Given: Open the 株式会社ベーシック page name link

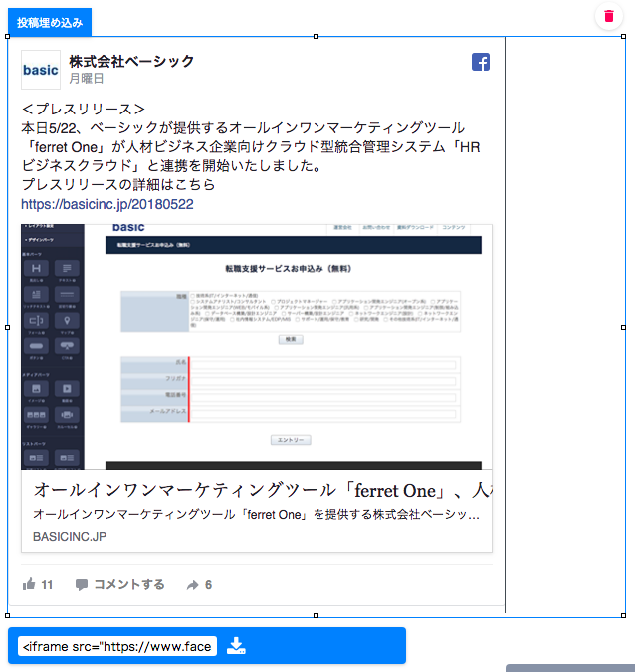Looking at the screenshot, I should click(131, 61).
